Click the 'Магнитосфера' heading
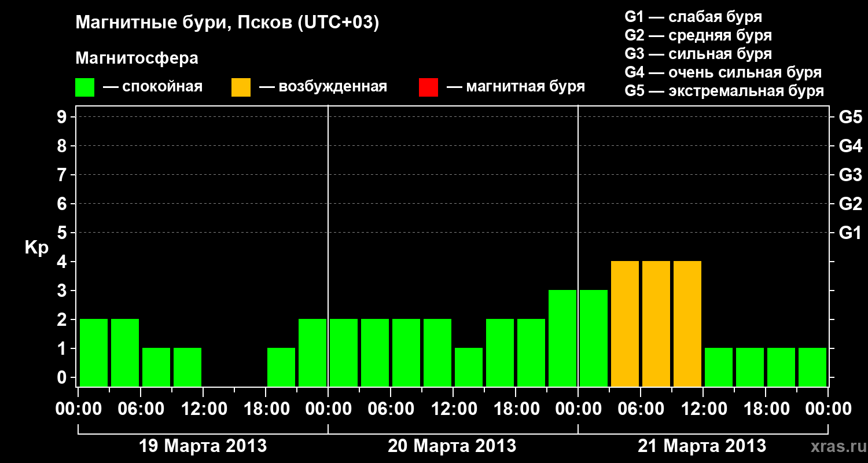Image resolution: width=868 pixels, height=463 pixels. tap(137, 58)
